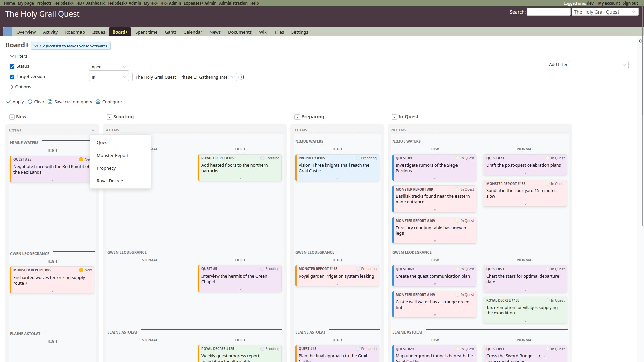
Task: Open the Add filter dropdown
Action: 598,65
